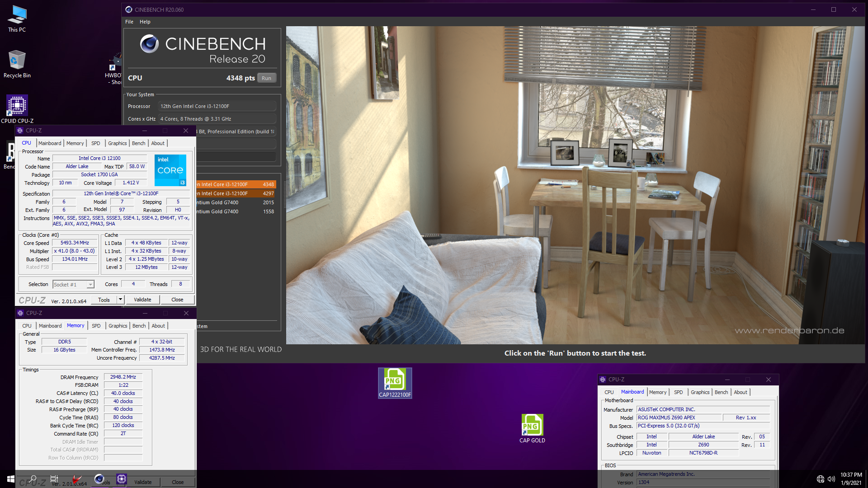This screenshot has height=488, width=868.
Task: Open Graphics tab in CPU-Z Mainboard window
Action: point(700,392)
